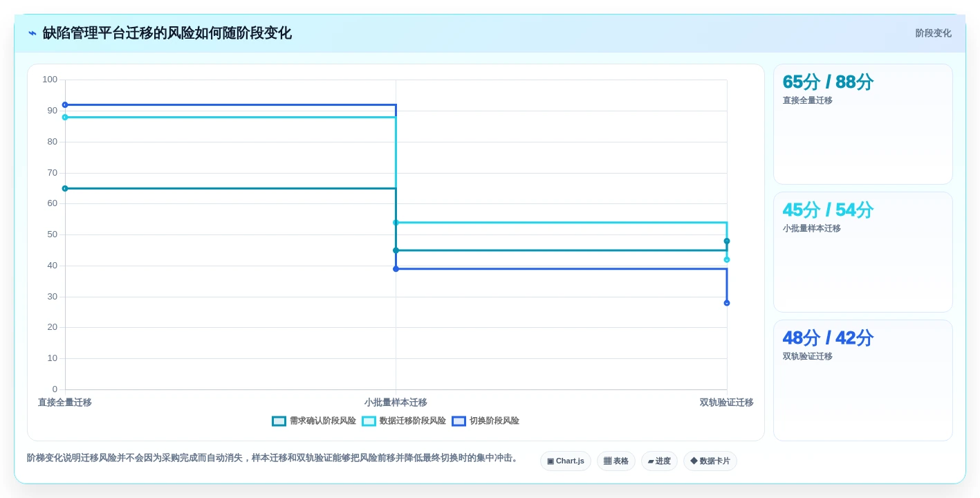This screenshot has height=498, width=980.
Task: Click the blue end point at 28
Action: [x=727, y=303]
